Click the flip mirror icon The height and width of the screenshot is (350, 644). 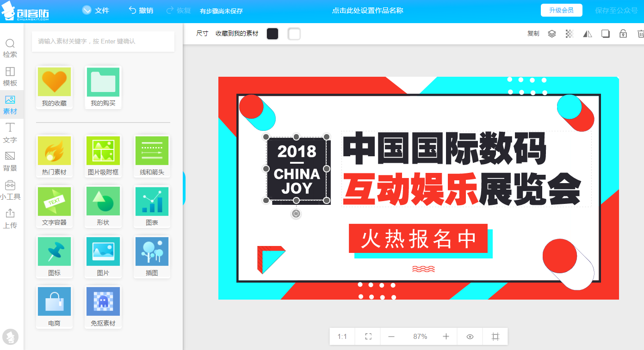[x=588, y=34]
